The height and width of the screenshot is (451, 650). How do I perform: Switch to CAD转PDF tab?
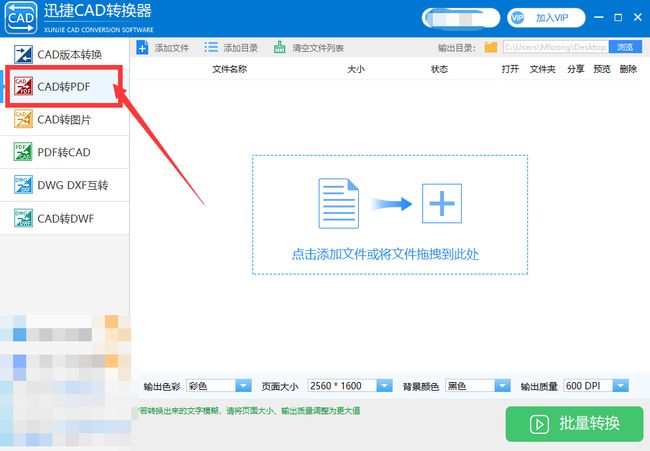65,86
